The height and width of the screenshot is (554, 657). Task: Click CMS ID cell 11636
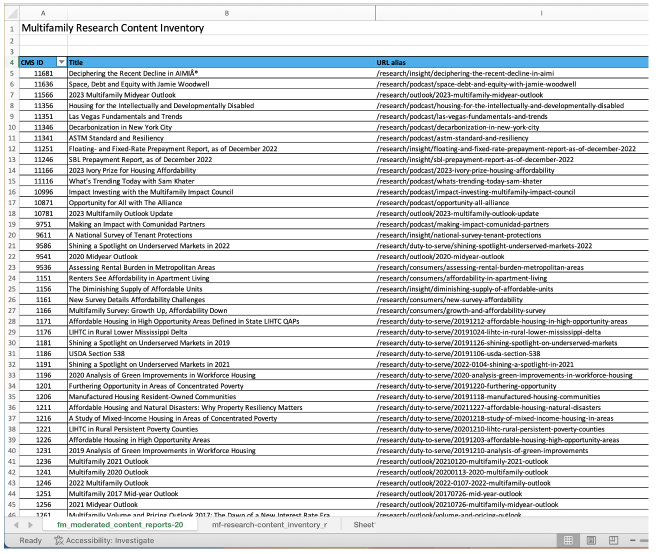click(43, 84)
